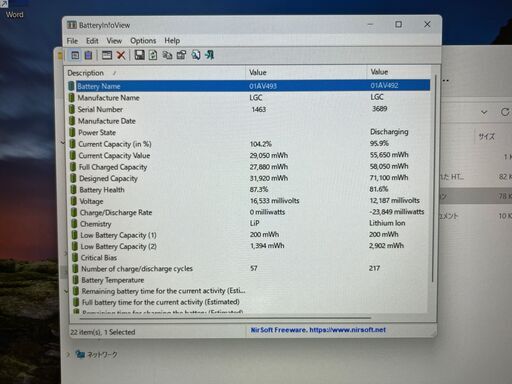Click the battery icon beside Battery Health
This screenshot has height=384, width=512.
click(x=73, y=190)
